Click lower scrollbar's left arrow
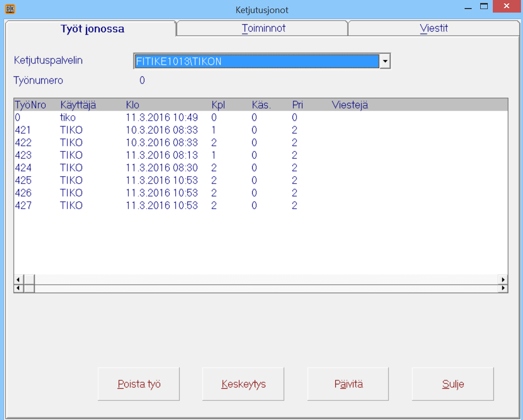 coord(18,288)
